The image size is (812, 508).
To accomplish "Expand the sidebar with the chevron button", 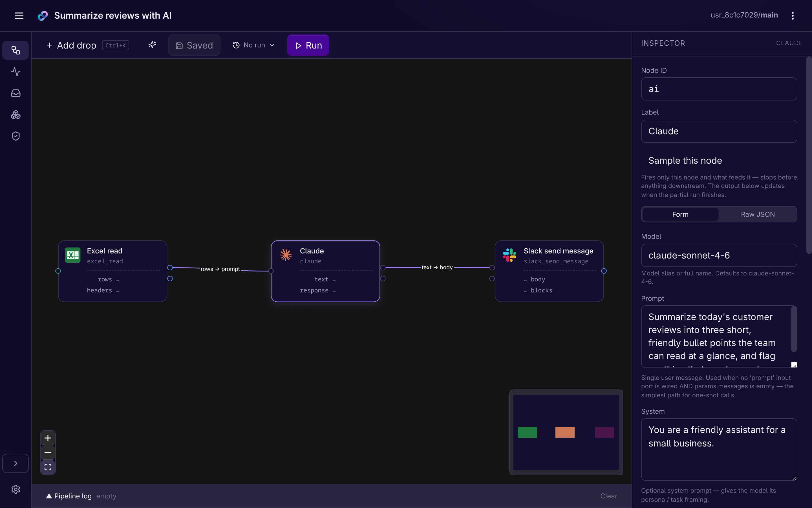I will coord(16,463).
